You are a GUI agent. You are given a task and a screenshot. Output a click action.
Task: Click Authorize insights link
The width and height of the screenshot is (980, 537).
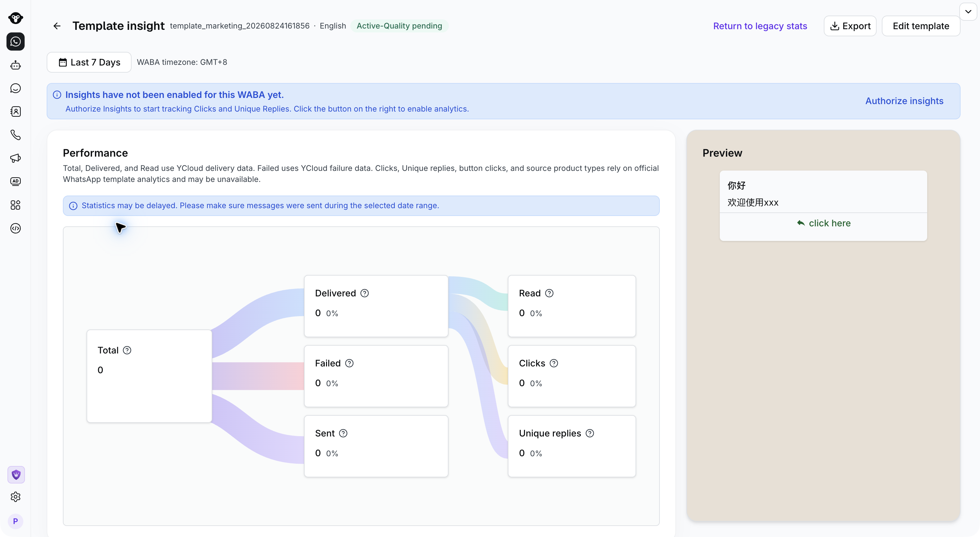pos(904,101)
